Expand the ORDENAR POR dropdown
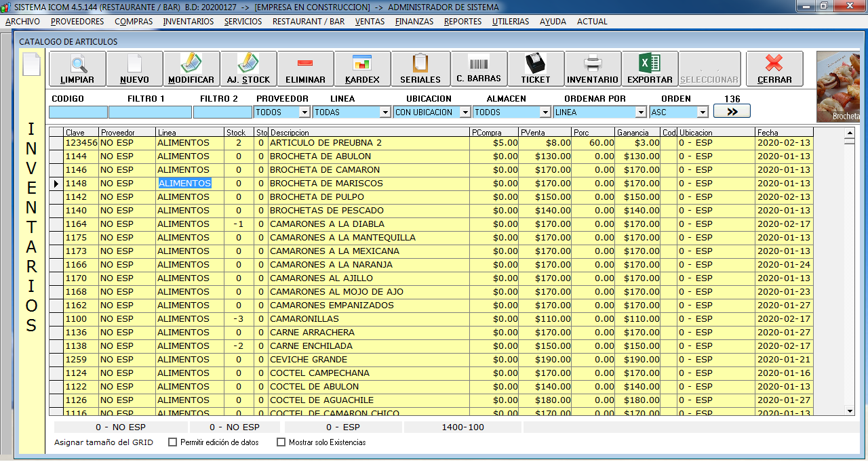868x462 pixels. [x=600, y=112]
